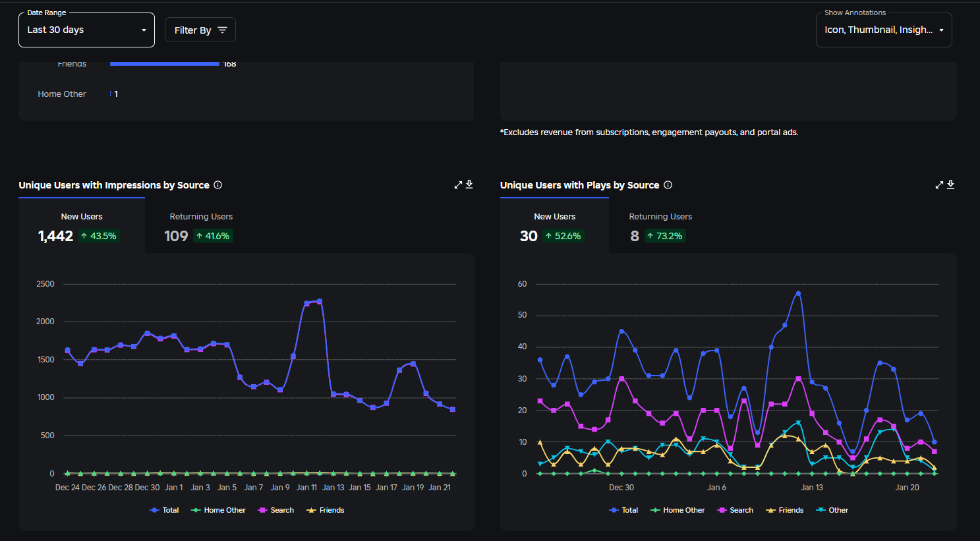980x541 pixels.
Task: Open the Date Range dropdown
Action: 86,30
